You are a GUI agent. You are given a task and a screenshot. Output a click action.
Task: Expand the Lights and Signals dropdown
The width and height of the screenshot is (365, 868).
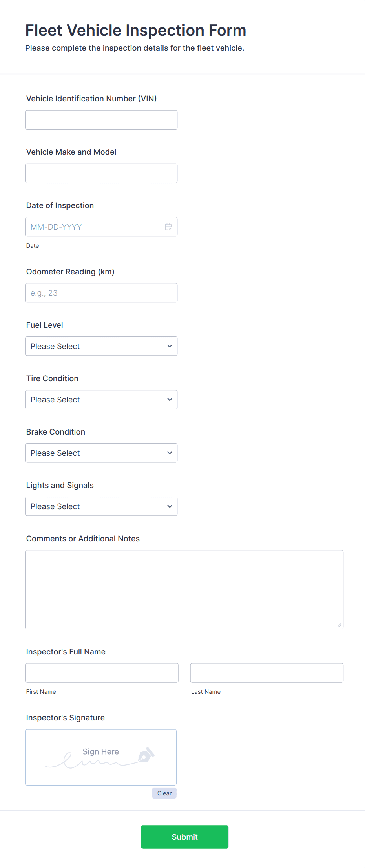click(101, 506)
